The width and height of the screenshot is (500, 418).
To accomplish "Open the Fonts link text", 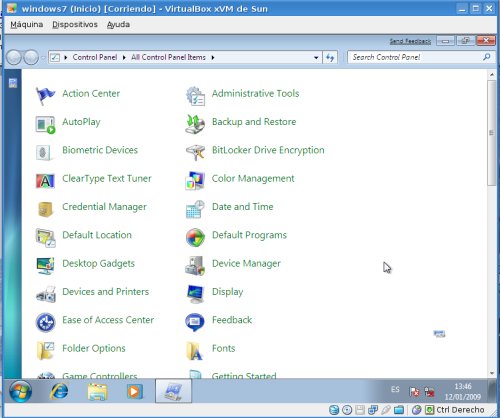I will click(223, 348).
